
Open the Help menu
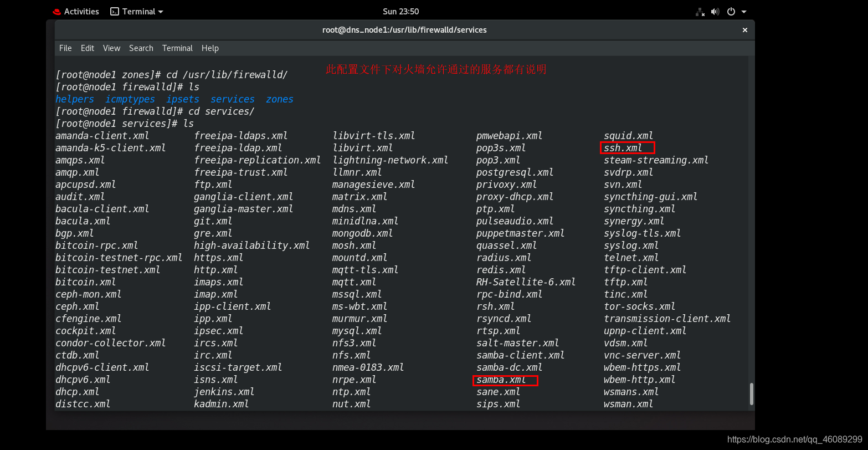click(x=210, y=48)
